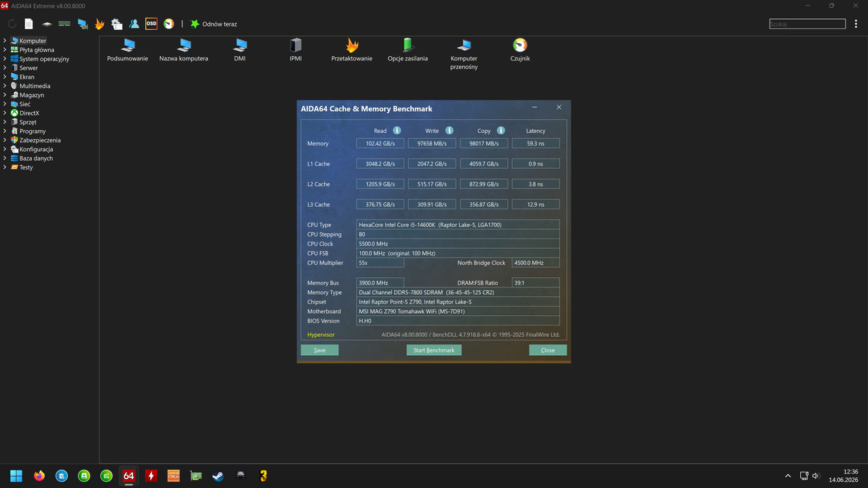Viewport: 868px width, 488px height.
Task: Expand the Komputer tree node
Action: coord(5,41)
